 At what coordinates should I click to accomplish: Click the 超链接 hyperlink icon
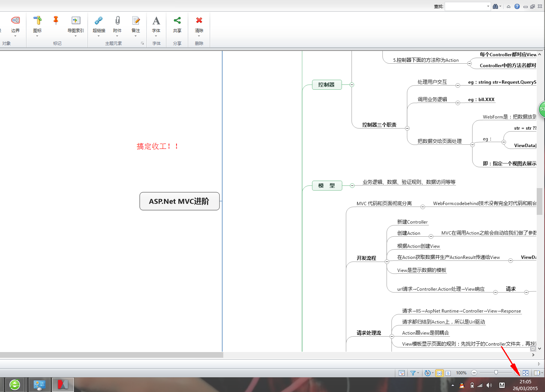click(x=99, y=20)
